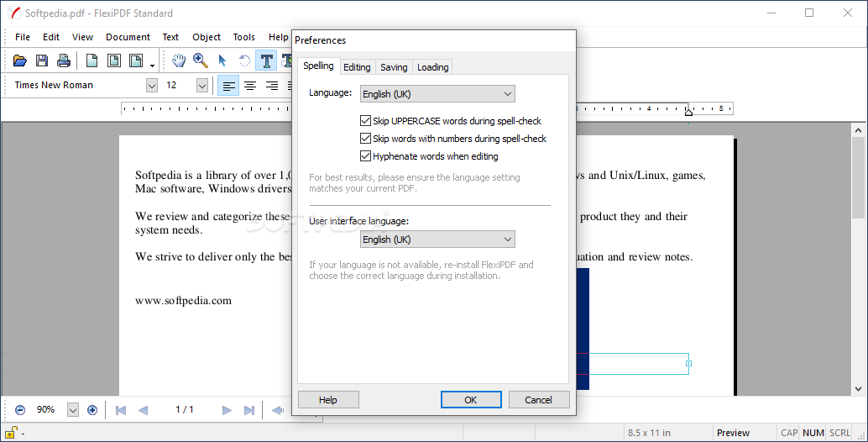Pick the Object selection arrow tool
The image size is (868, 442).
click(222, 61)
